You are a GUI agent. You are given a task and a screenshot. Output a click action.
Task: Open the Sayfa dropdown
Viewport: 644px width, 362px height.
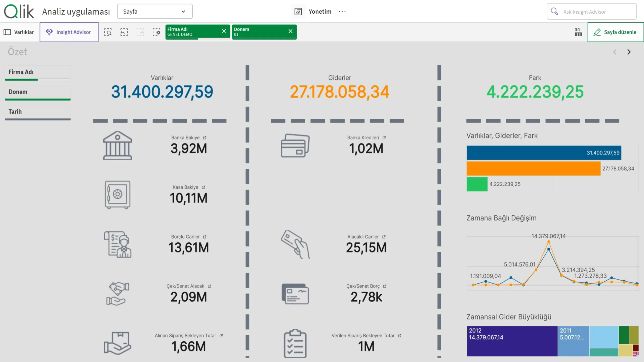point(155,11)
